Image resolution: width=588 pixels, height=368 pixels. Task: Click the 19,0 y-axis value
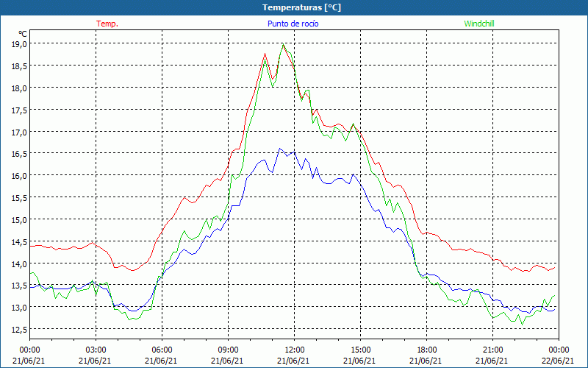pyautogui.click(x=21, y=44)
